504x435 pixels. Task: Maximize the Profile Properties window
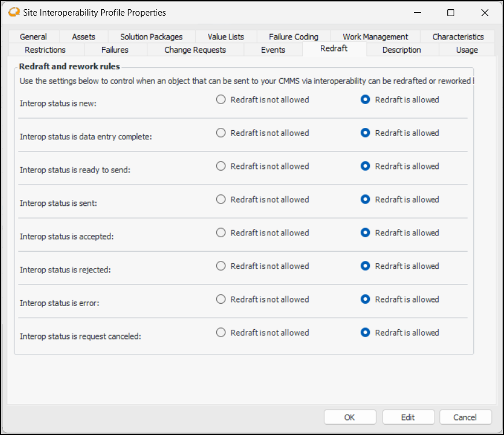(451, 13)
